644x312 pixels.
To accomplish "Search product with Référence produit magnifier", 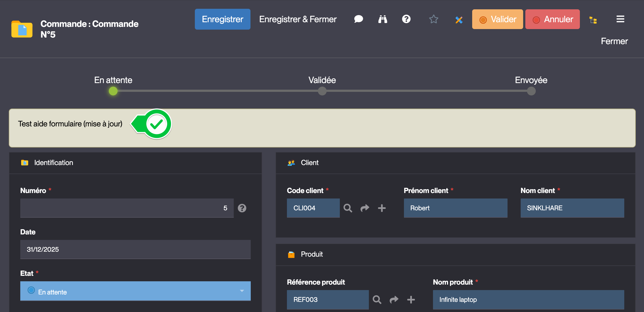I will point(377,300).
